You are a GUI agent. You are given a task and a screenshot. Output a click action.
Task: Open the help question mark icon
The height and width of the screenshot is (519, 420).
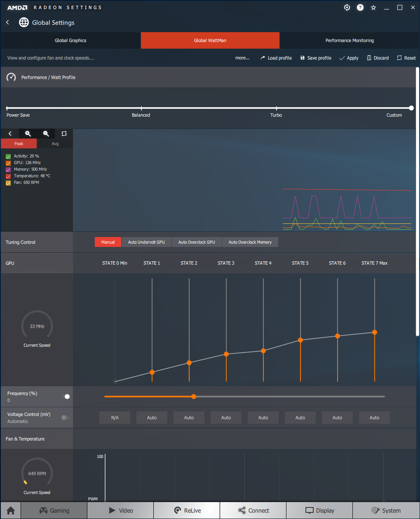360,7
